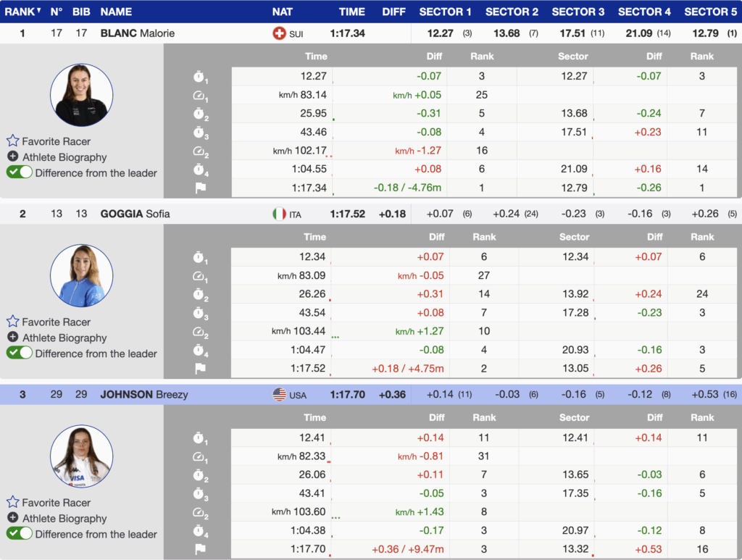Click the plus icon for Goggia's Athlete Biography
Screen dimensions: 742x560
point(12,338)
